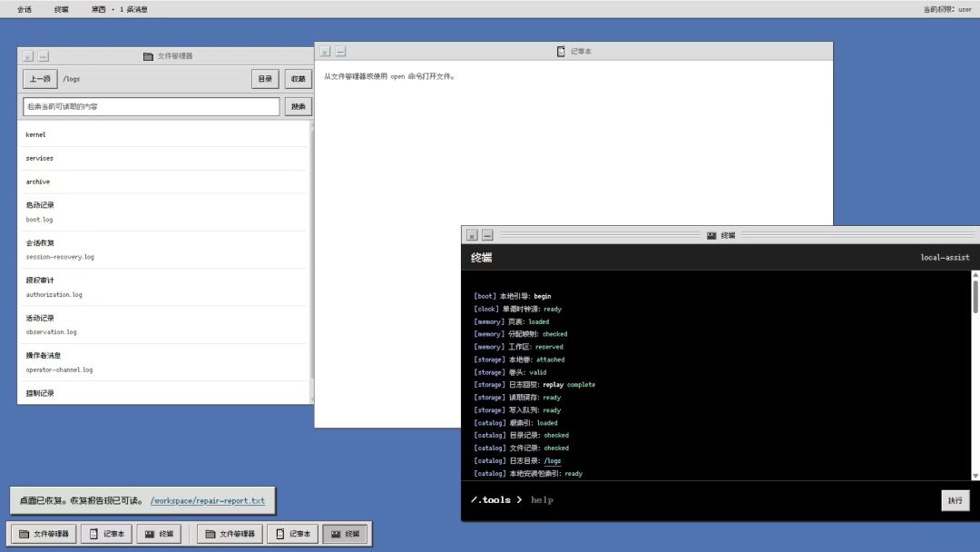The height and width of the screenshot is (552, 980).
Task: Open the operator-channel.log file entry
Action: tap(165, 362)
